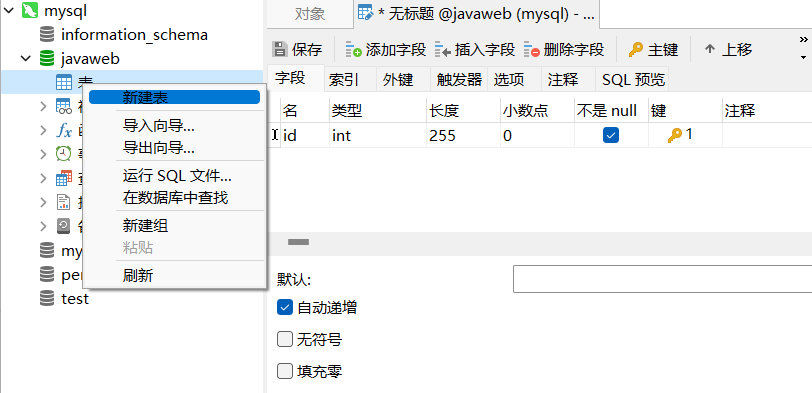Click the table icon under javaweb

pos(64,82)
